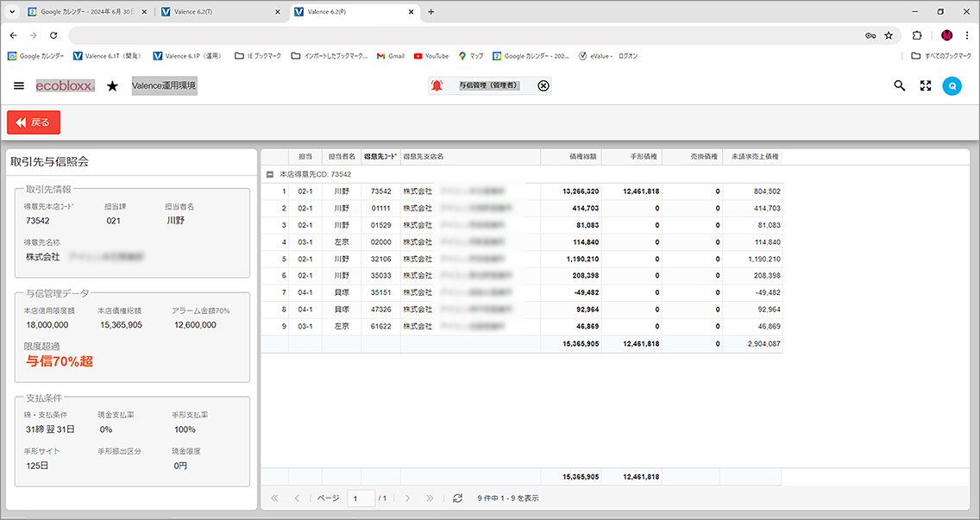The image size is (980, 520).
Task: Close the 与信管理 tab with X
Action: (543, 85)
